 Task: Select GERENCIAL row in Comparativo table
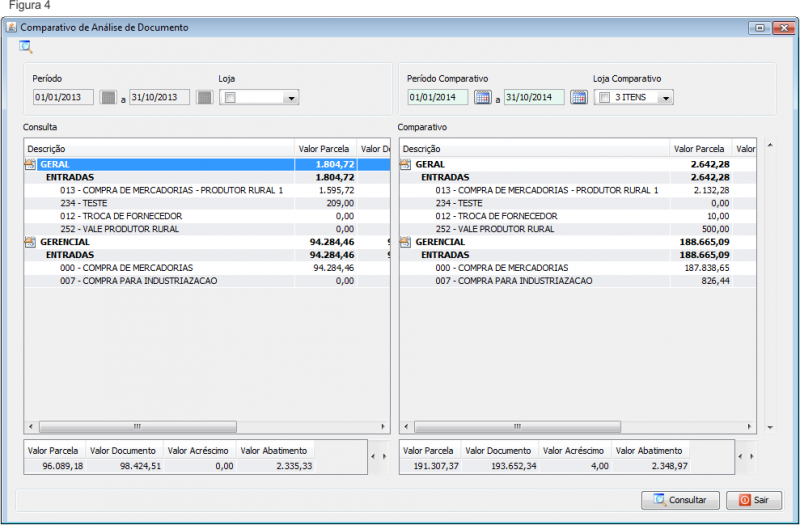pos(578,242)
